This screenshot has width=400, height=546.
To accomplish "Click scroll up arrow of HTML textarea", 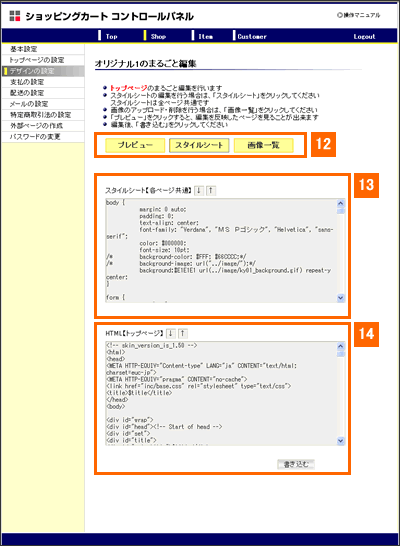I will (340, 346).
